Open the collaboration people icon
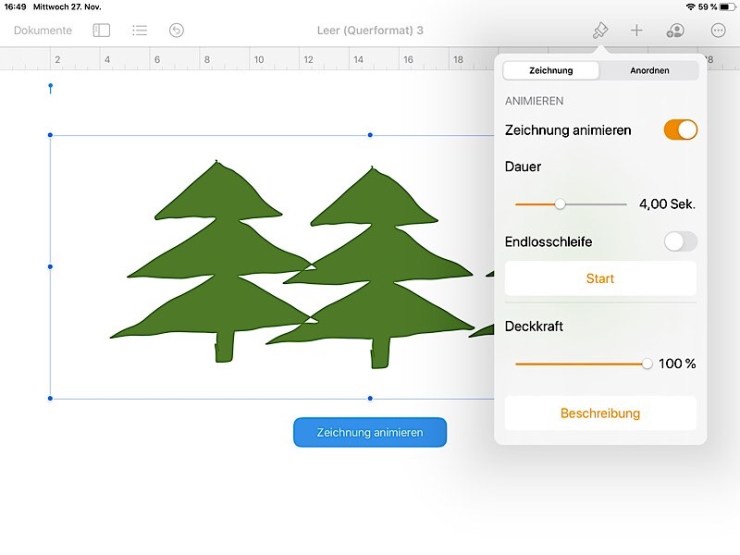 675,31
